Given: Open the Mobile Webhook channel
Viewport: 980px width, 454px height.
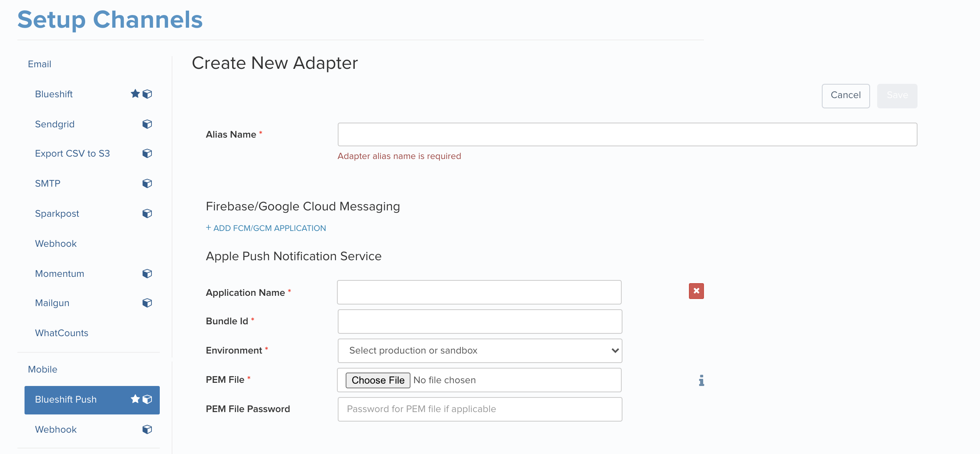Looking at the screenshot, I should (x=56, y=429).
